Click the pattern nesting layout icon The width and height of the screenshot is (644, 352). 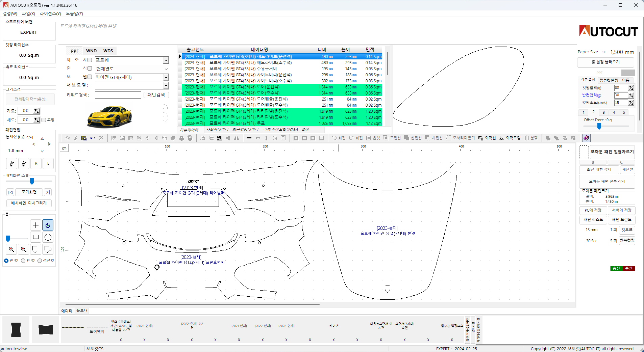[220, 138]
